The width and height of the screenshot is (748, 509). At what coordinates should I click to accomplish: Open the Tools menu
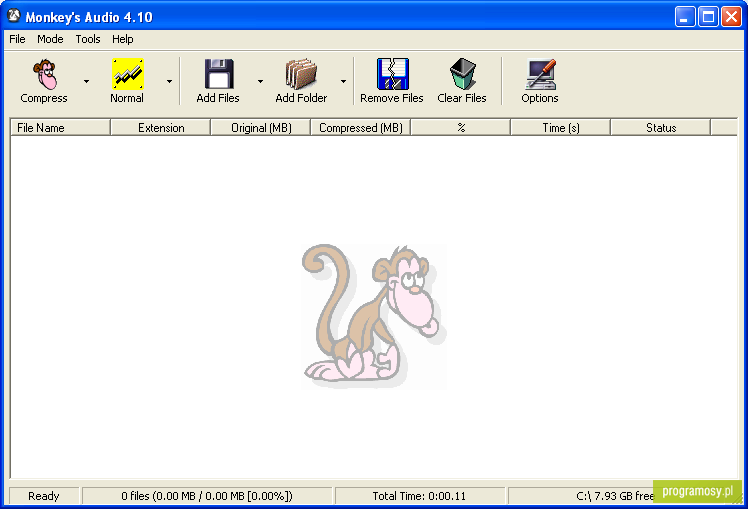(x=88, y=39)
